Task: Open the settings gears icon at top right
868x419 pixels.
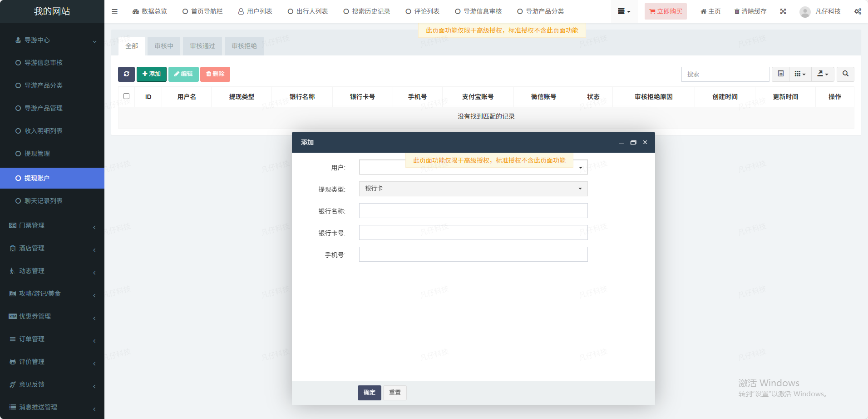Action: 858,11
